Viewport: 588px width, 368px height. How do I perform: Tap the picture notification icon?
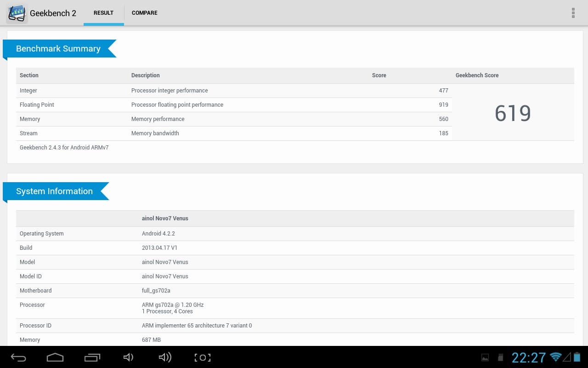(485, 357)
